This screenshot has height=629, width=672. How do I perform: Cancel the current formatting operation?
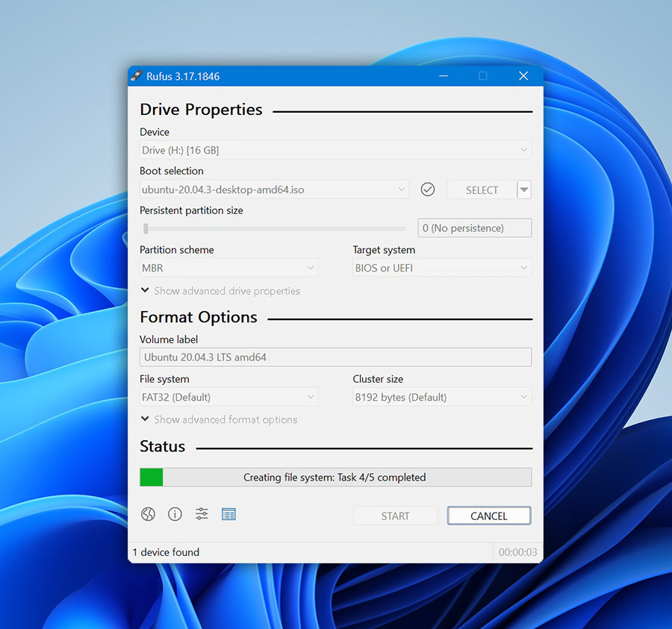pyautogui.click(x=489, y=516)
